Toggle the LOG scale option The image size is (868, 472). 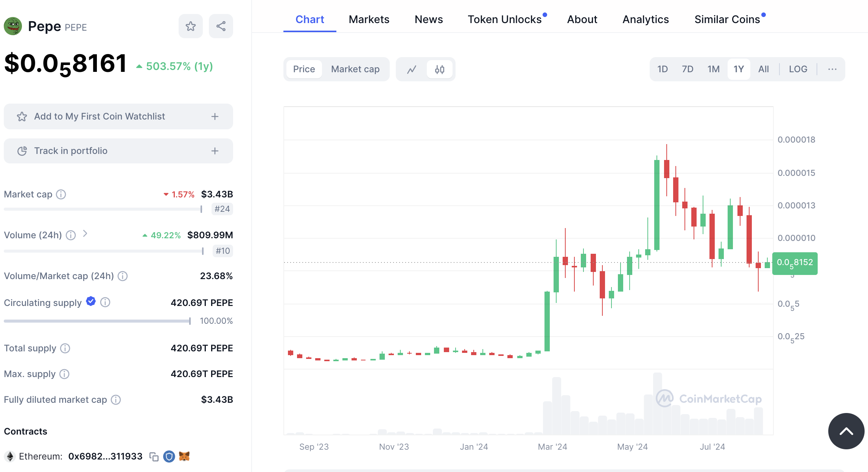(798, 69)
